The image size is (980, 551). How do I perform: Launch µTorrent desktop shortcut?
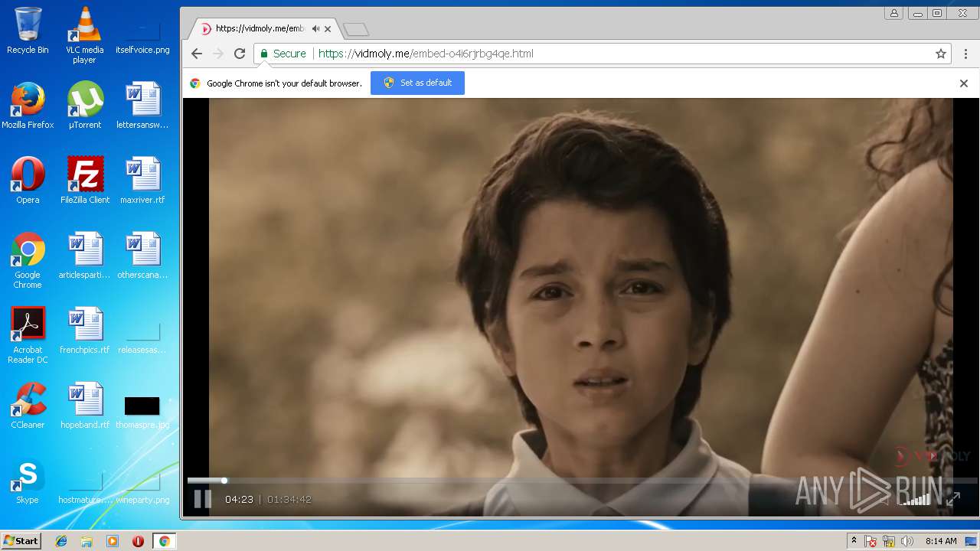coord(85,106)
